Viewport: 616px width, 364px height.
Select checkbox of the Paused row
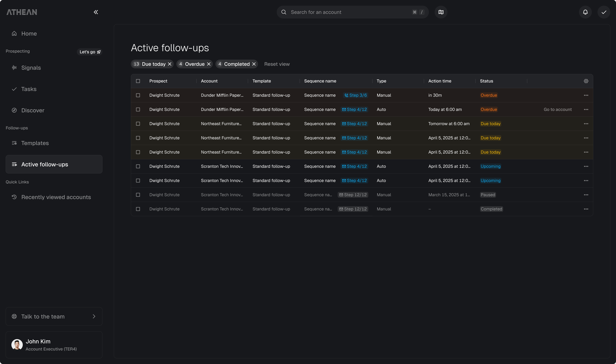point(138,195)
